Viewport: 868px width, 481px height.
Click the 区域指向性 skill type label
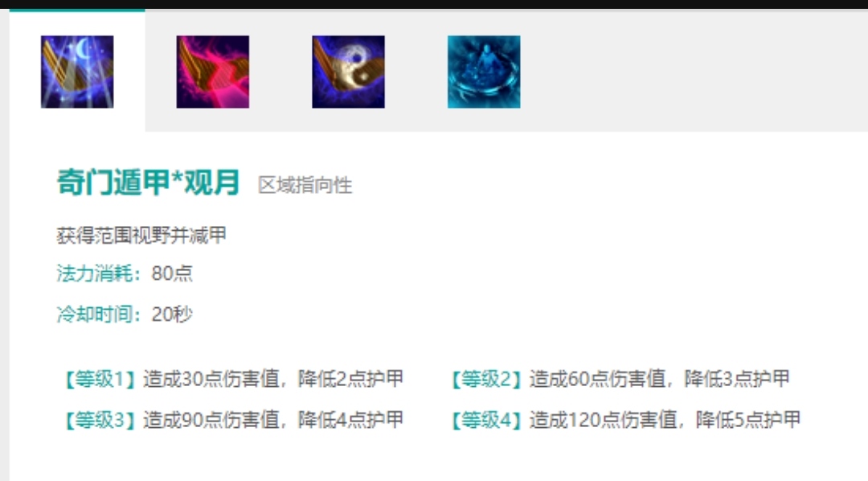pyautogui.click(x=305, y=185)
